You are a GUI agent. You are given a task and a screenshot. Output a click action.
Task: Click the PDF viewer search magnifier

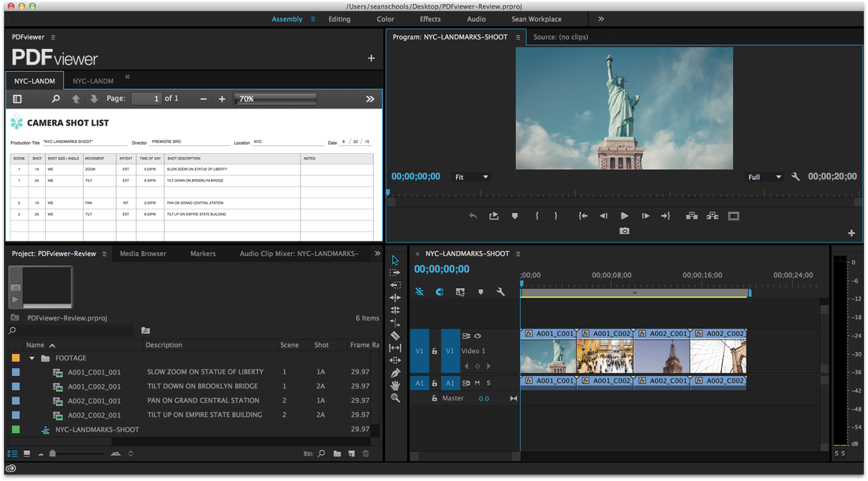(55, 99)
